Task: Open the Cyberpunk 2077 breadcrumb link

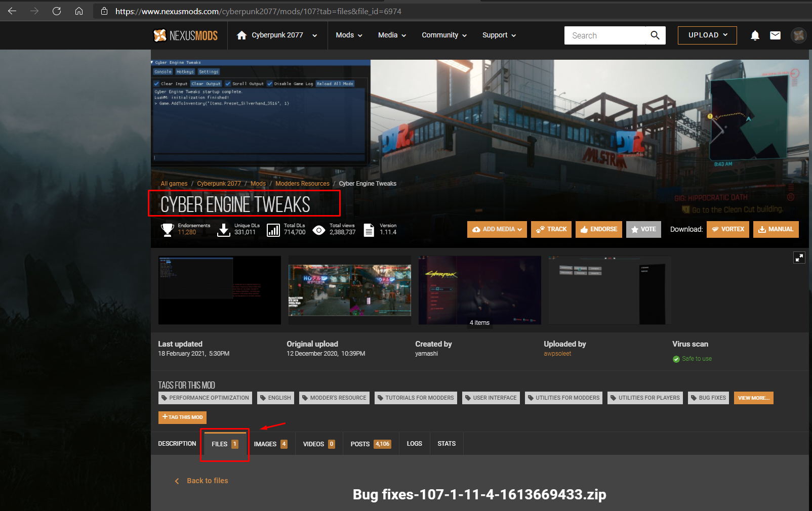Action: click(x=219, y=184)
